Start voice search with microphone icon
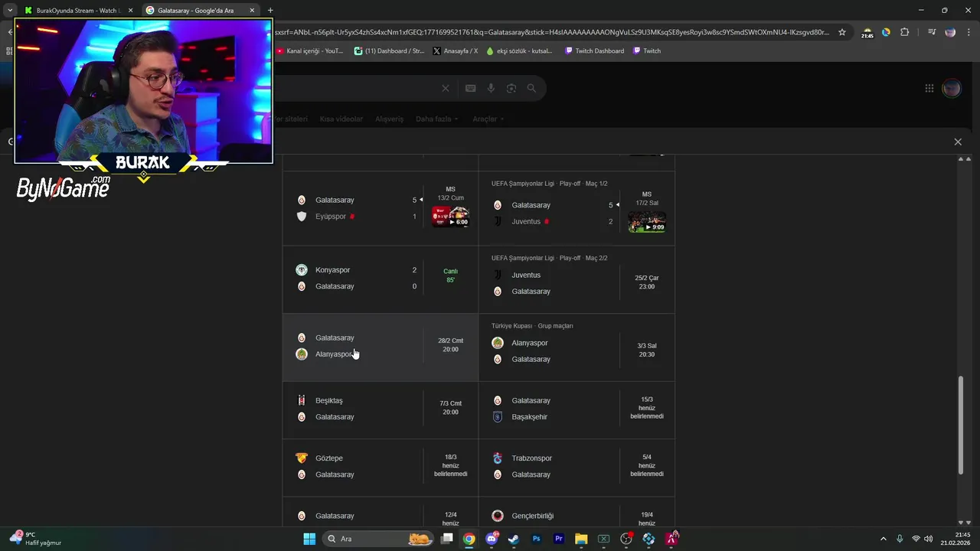The image size is (980, 551). pyautogui.click(x=491, y=88)
